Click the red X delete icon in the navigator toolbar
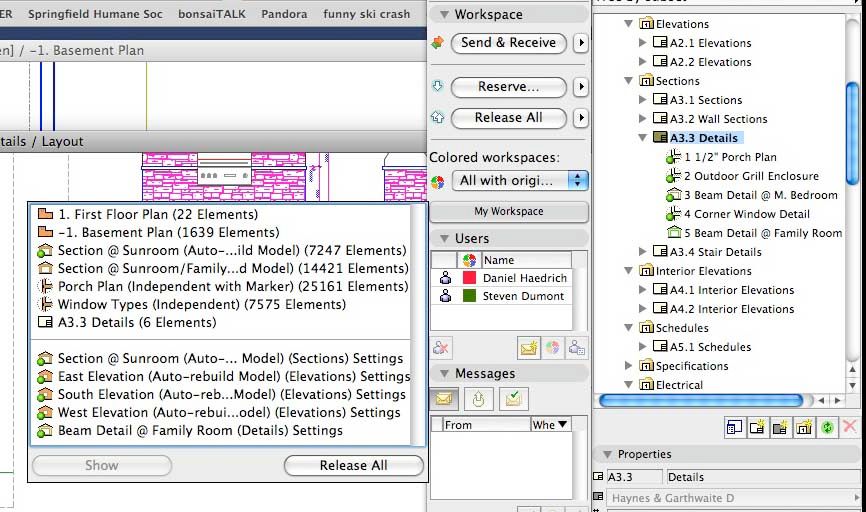 849,426
